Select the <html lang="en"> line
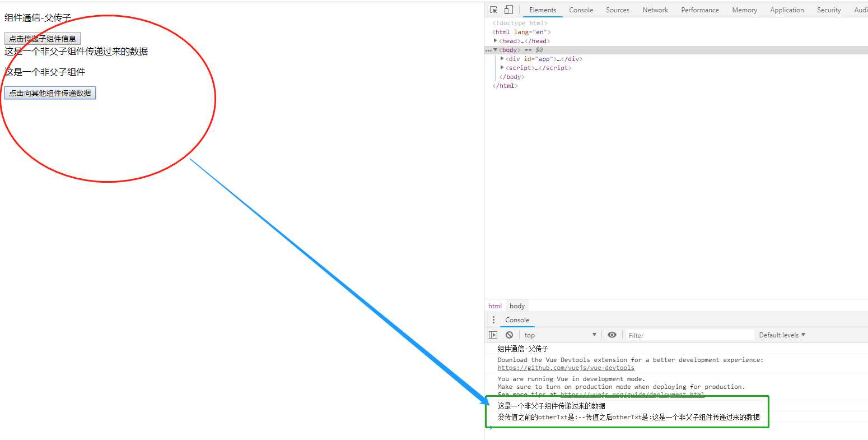Screen dimensions: 868x440 (521, 32)
